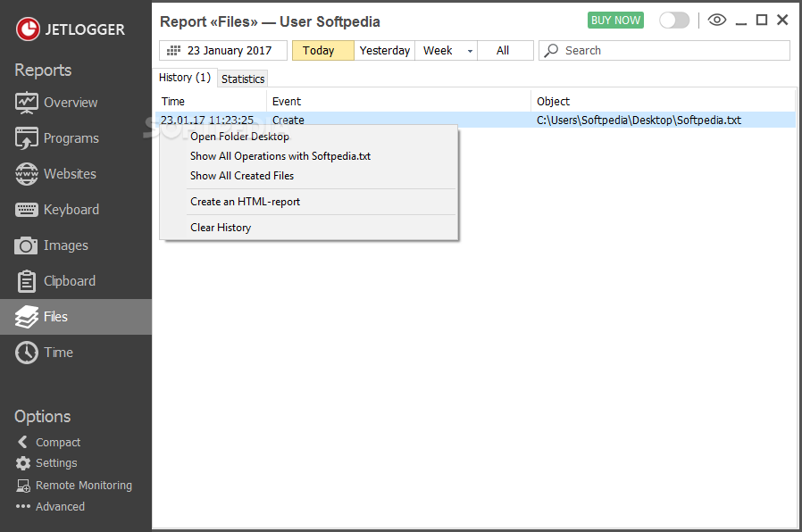Expand the Week dropdown arrow
This screenshot has height=532, width=802.
[470, 51]
